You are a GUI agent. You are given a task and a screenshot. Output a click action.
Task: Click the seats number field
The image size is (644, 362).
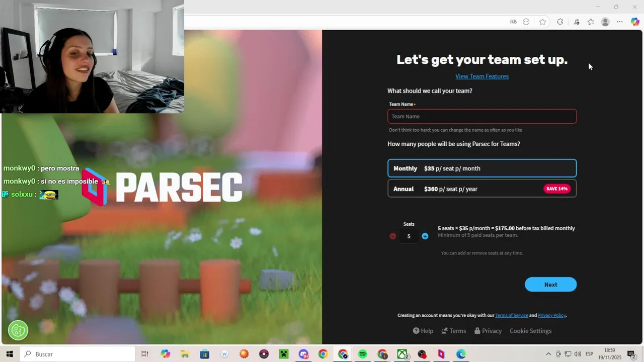(409, 236)
